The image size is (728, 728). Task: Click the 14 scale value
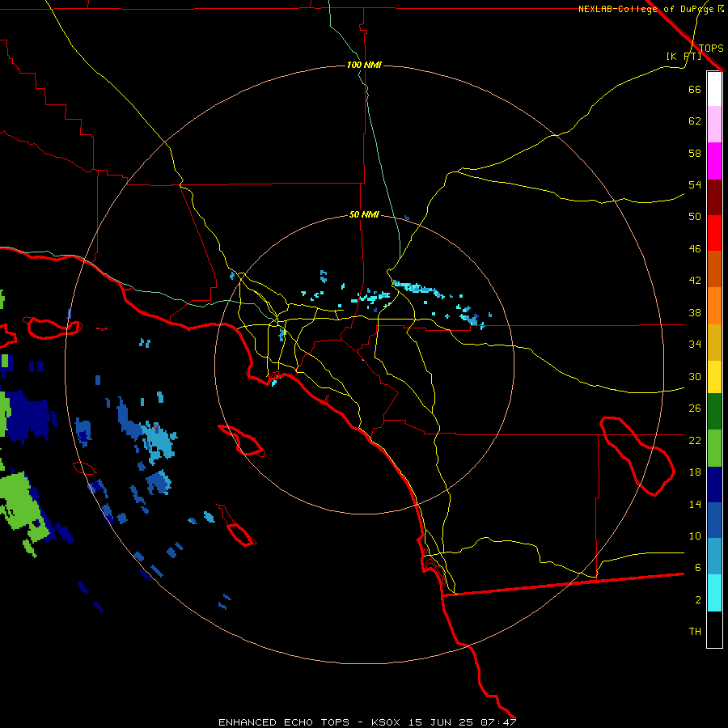695,504
